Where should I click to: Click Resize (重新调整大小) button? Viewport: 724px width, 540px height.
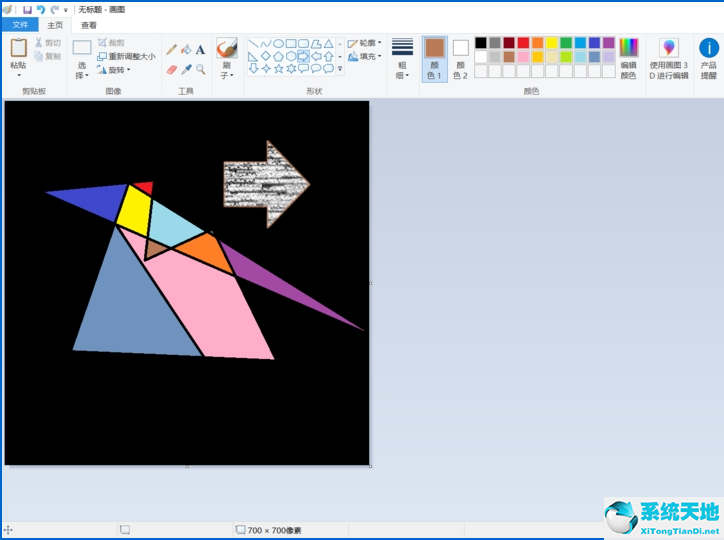click(126, 57)
